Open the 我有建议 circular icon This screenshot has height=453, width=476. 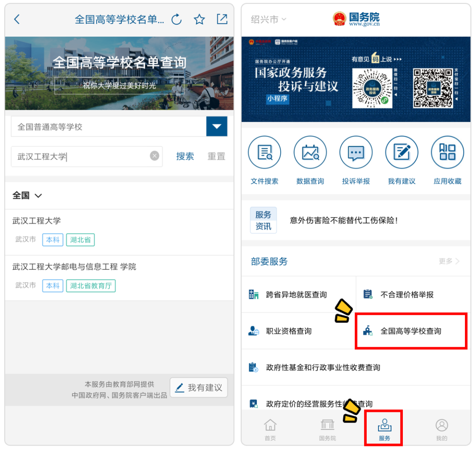(x=402, y=152)
